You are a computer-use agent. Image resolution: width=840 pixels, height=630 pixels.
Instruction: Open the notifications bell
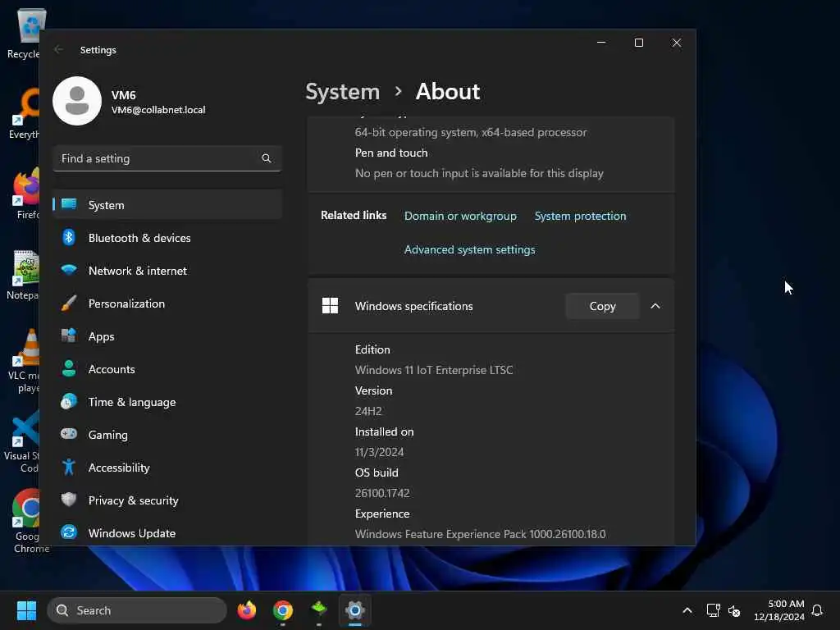coord(817,610)
